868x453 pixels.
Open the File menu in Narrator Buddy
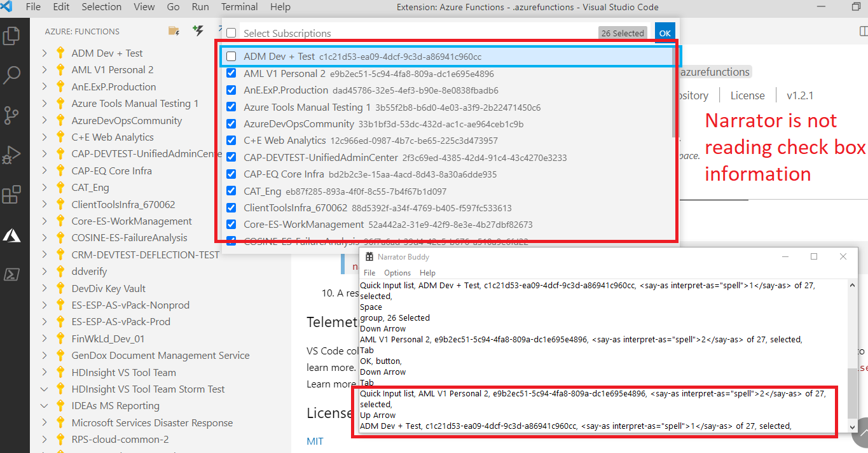coord(369,272)
